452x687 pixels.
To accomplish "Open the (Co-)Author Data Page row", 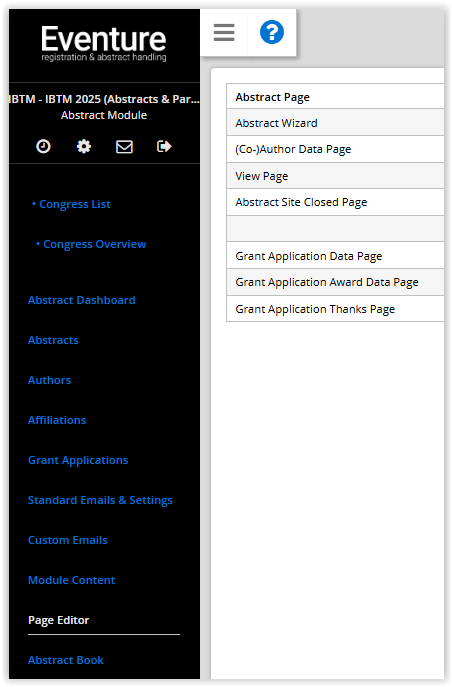I will click(335, 149).
